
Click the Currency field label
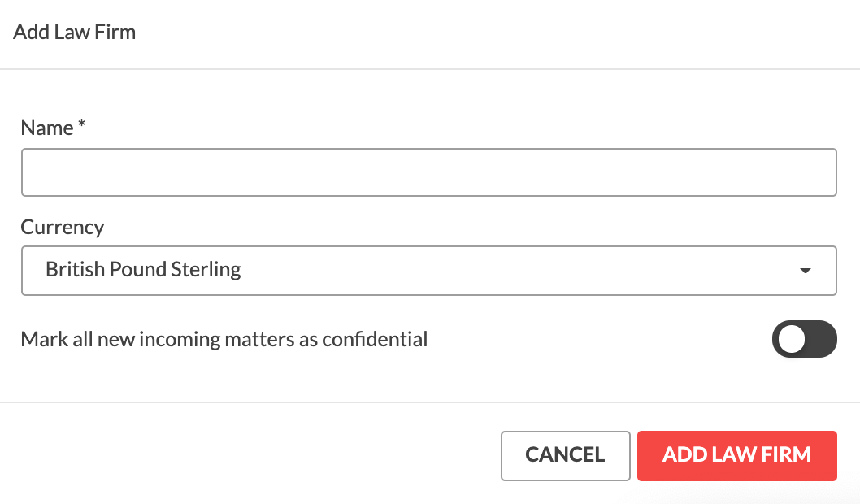(63, 227)
